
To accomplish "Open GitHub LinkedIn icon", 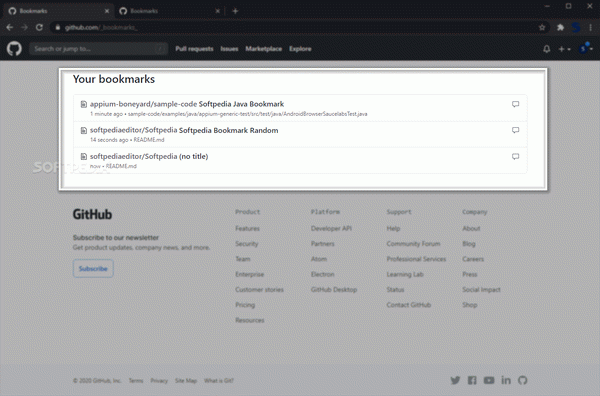I will coord(506,380).
